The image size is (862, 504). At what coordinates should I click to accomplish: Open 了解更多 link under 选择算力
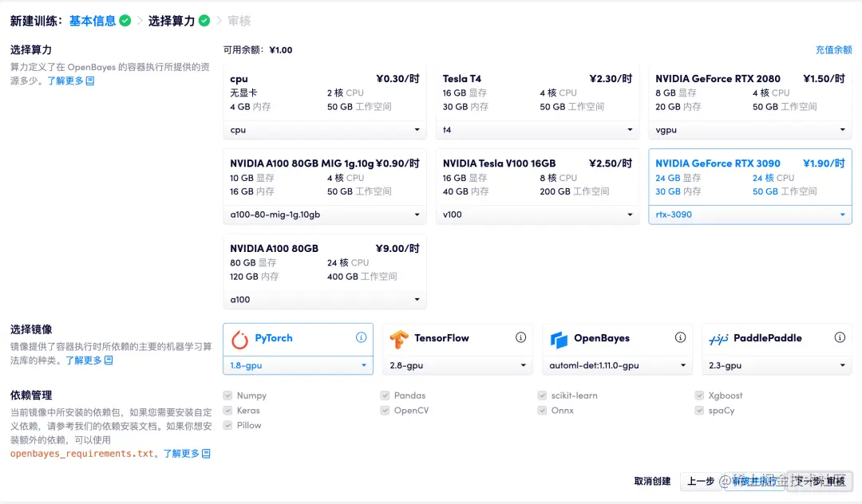click(x=65, y=81)
